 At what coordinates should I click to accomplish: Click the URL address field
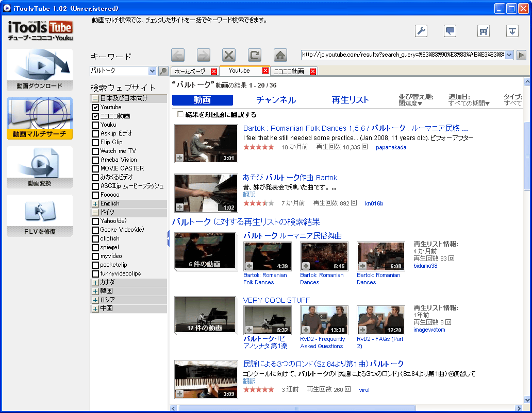click(403, 55)
